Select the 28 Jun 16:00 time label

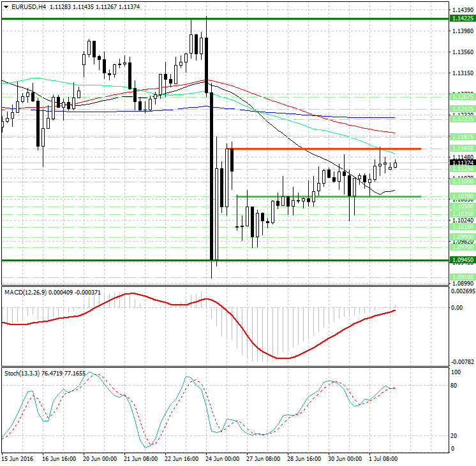tap(304, 459)
